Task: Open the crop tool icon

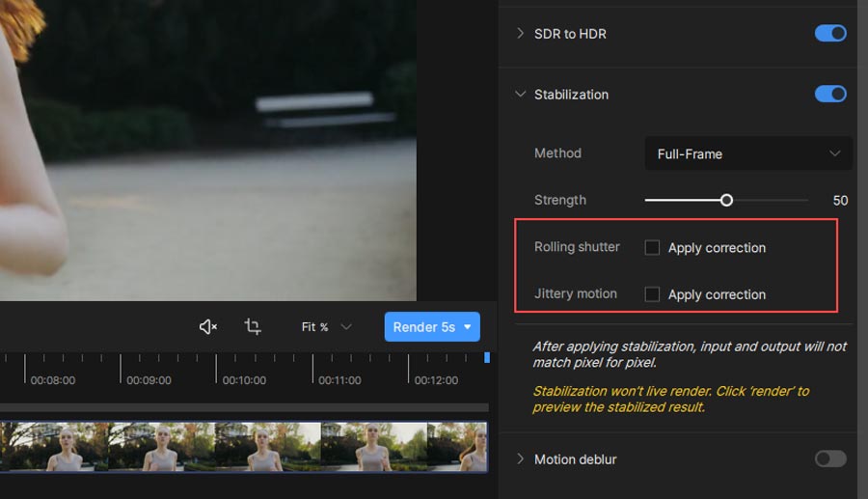Action: [x=253, y=326]
